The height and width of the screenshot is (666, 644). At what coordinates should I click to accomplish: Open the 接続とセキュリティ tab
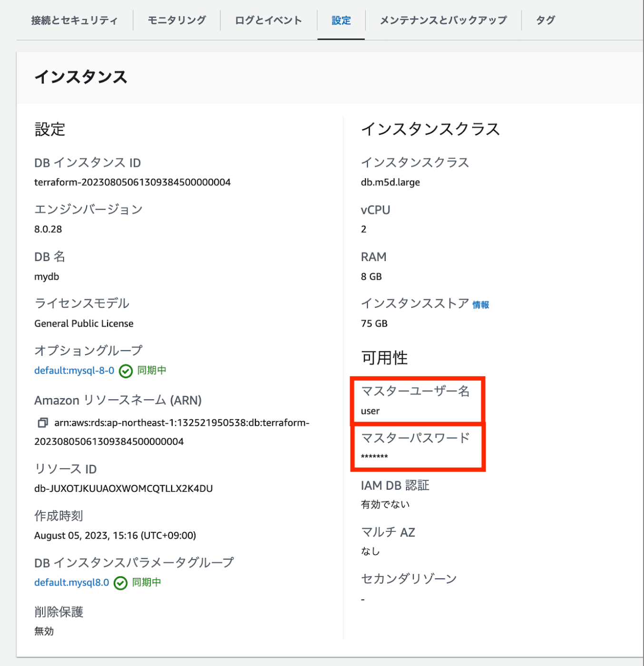(x=74, y=20)
